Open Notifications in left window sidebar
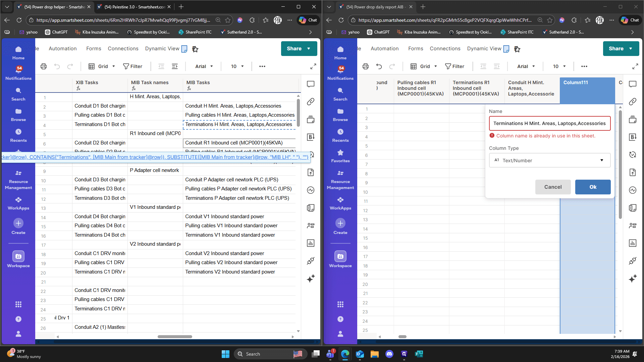Screen dimensions: 644x362 point(18,73)
